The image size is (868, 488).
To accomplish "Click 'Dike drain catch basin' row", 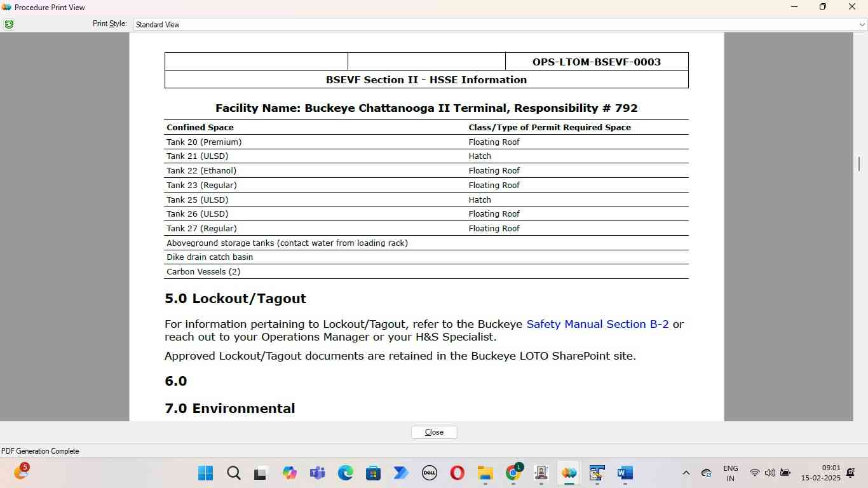I will [210, 257].
